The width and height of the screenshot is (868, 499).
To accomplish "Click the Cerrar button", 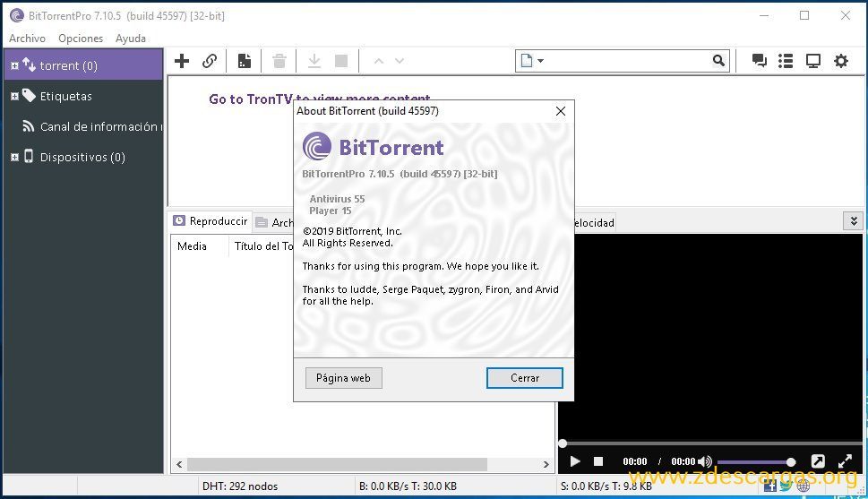I will (x=525, y=378).
